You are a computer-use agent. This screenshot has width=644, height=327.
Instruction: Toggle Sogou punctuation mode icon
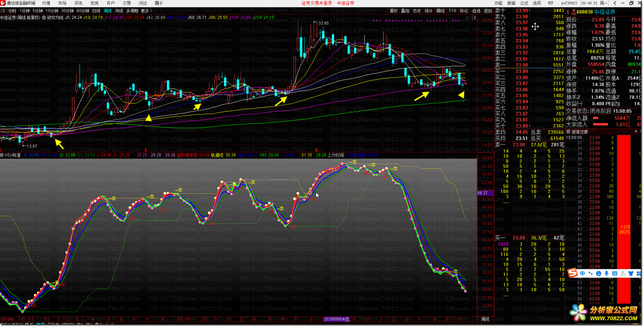(x=590, y=273)
